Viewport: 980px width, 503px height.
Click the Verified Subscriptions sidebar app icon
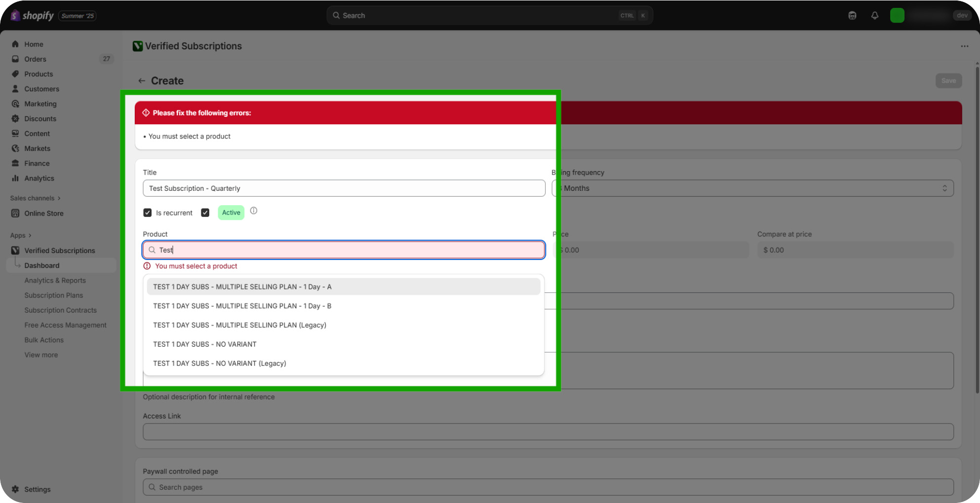pyautogui.click(x=15, y=251)
